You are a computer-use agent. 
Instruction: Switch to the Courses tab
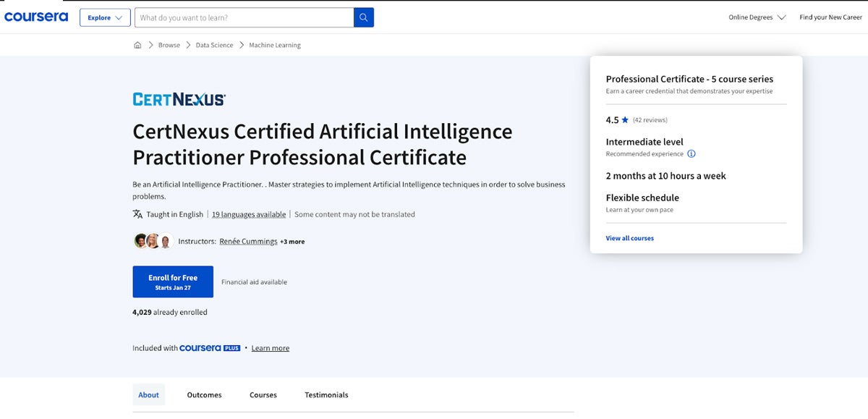(263, 394)
